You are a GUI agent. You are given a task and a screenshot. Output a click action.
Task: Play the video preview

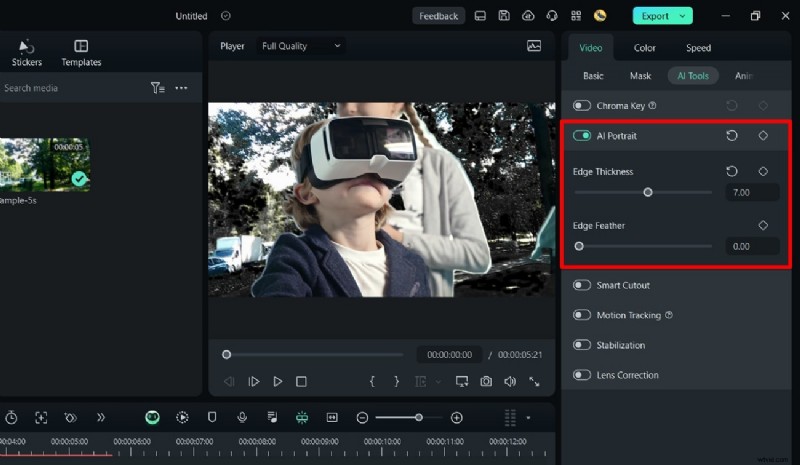click(x=278, y=381)
